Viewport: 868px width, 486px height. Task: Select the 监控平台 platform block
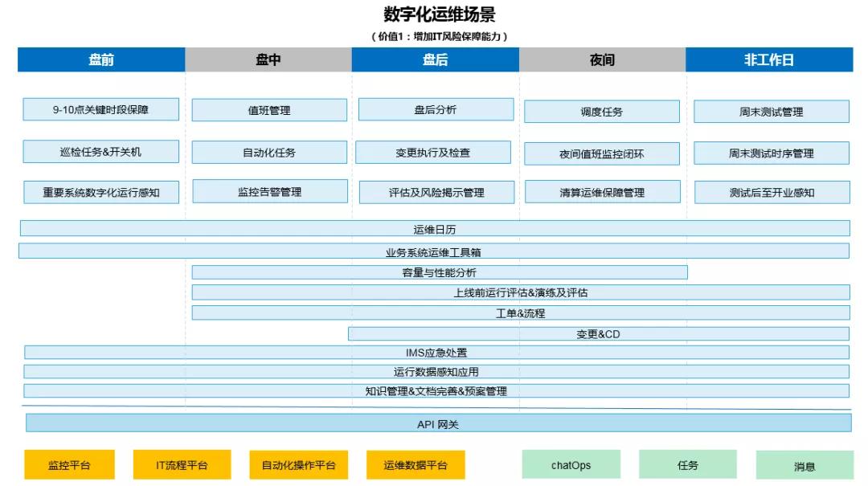[x=70, y=464]
